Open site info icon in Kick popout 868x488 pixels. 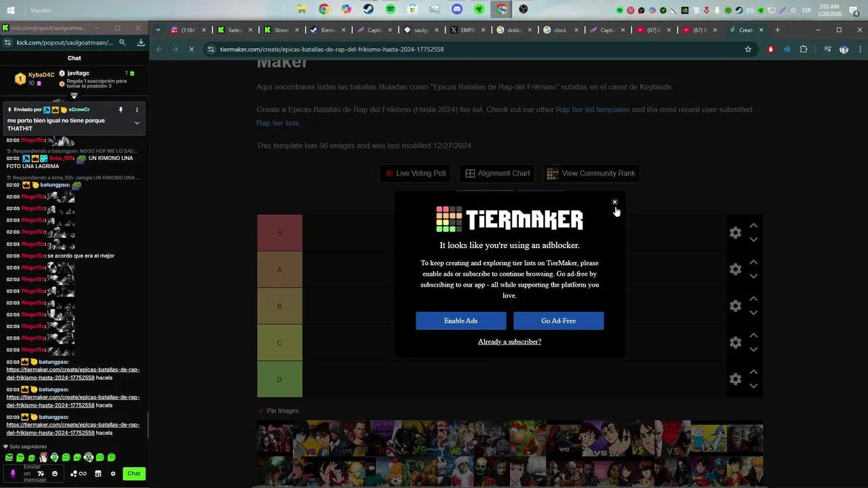click(7, 42)
